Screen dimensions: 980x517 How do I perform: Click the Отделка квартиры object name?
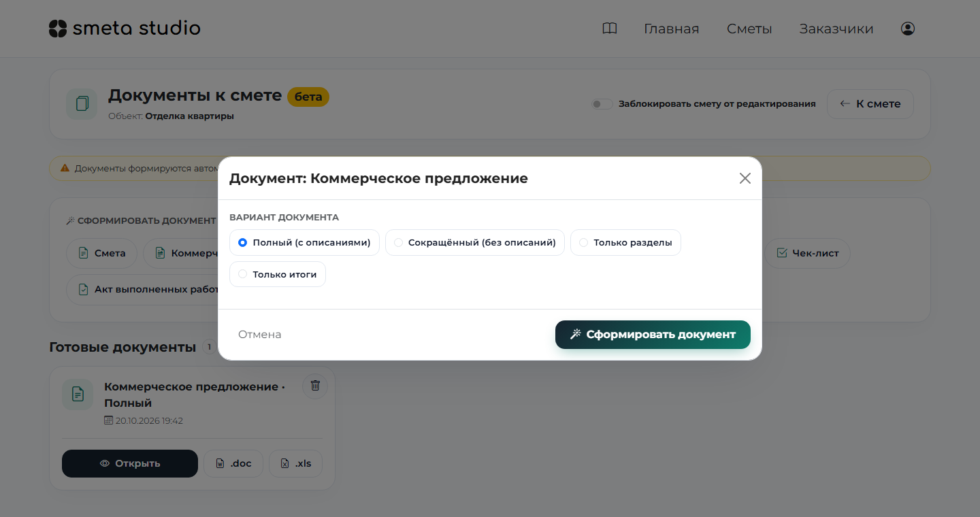190,116
